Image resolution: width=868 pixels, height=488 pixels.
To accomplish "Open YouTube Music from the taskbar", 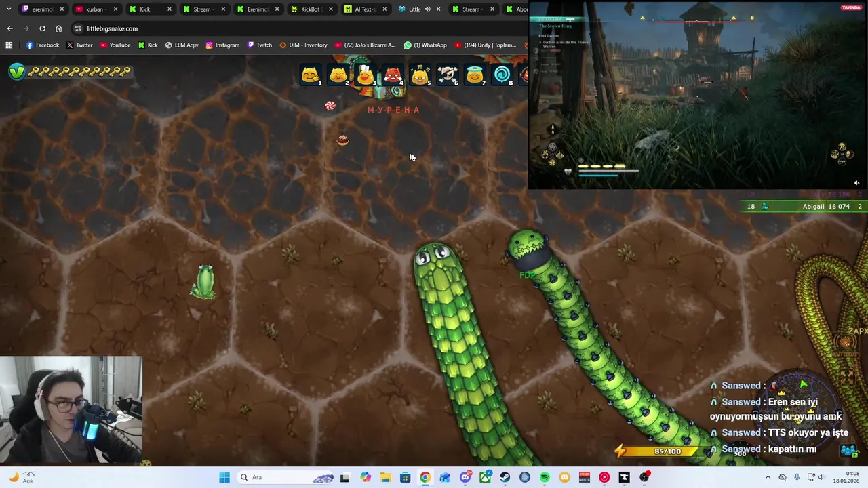I will (604, 477).
